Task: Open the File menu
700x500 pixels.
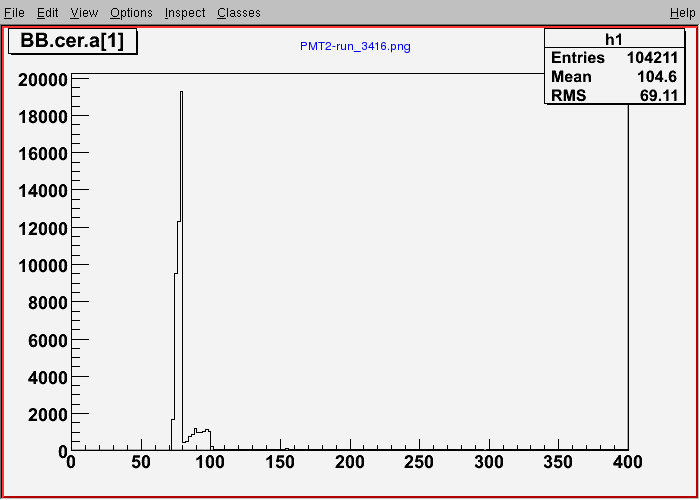Action: tap(14, 13)
